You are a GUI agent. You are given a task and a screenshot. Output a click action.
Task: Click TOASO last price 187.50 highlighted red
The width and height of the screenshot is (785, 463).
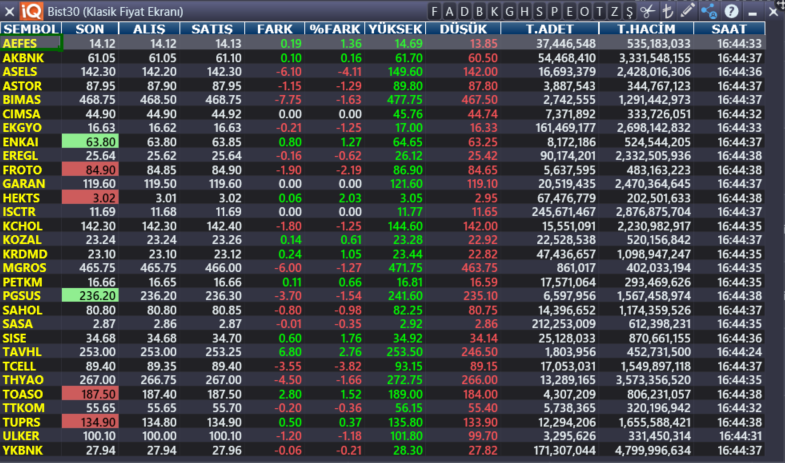tap(90, 394)
